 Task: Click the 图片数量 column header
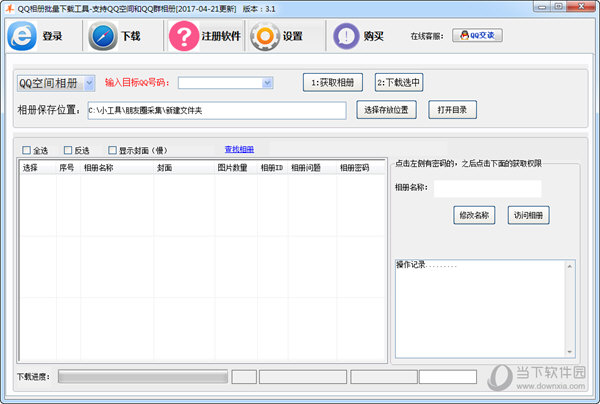coord(236,168)
